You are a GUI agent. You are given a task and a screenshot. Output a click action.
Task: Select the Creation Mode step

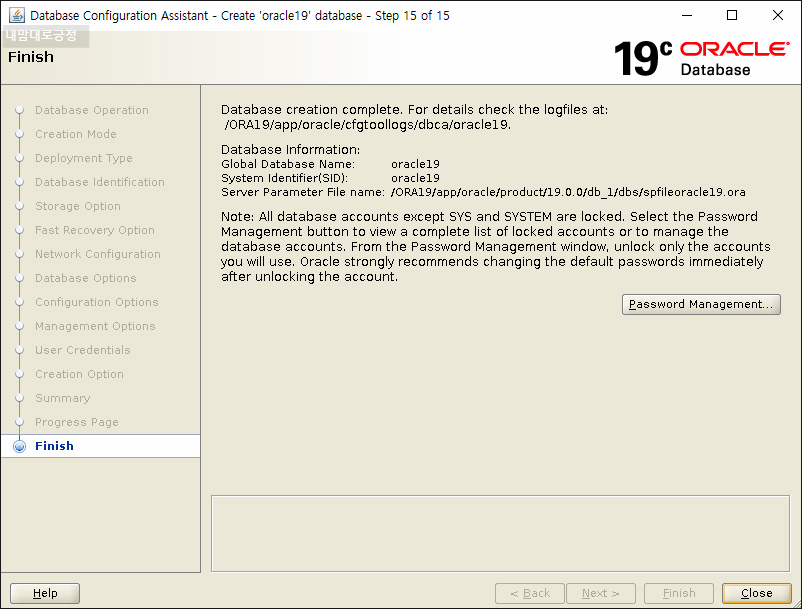(x=76, y=133)
